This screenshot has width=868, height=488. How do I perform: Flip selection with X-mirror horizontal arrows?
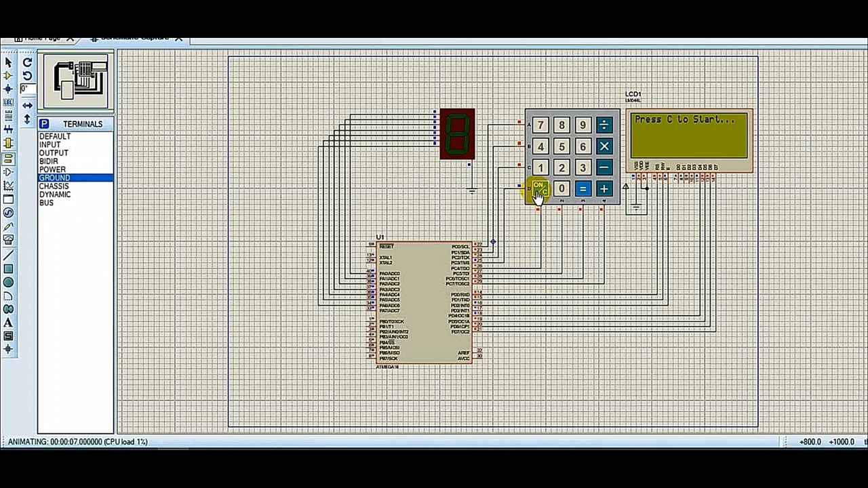pyautogui.click(x=27, y=106)
